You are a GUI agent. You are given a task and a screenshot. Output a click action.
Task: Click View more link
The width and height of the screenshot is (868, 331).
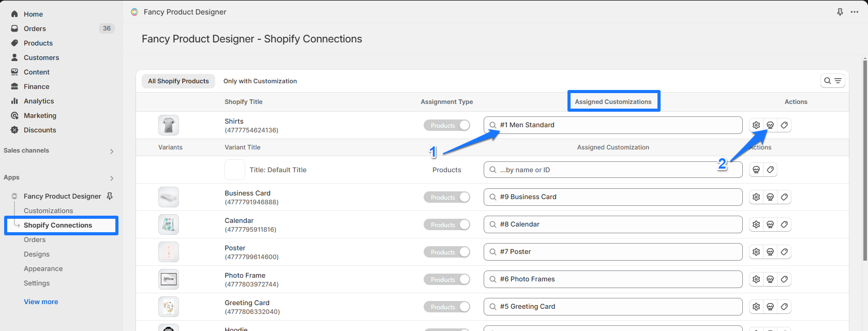pyautogui.click(x=41, y=302)
